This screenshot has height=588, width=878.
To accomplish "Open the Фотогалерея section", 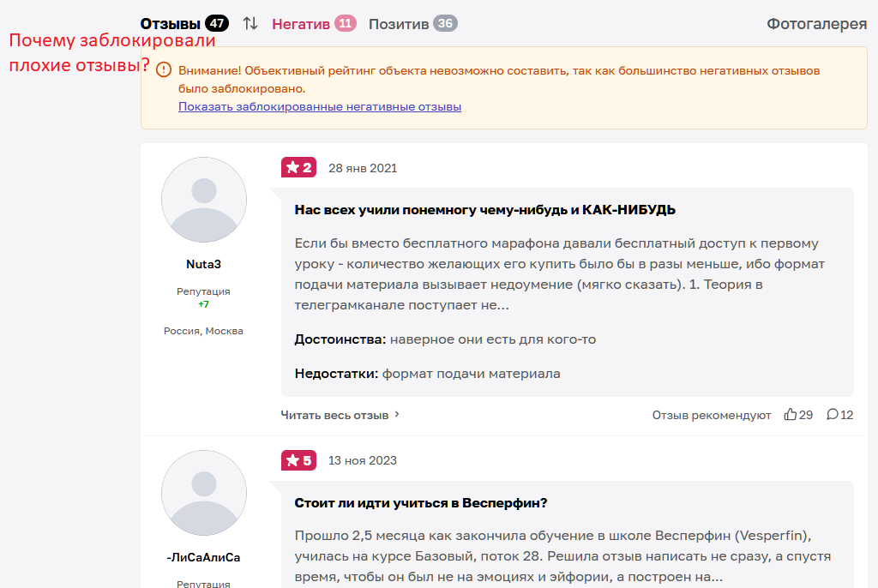I will tap(817, 24).
